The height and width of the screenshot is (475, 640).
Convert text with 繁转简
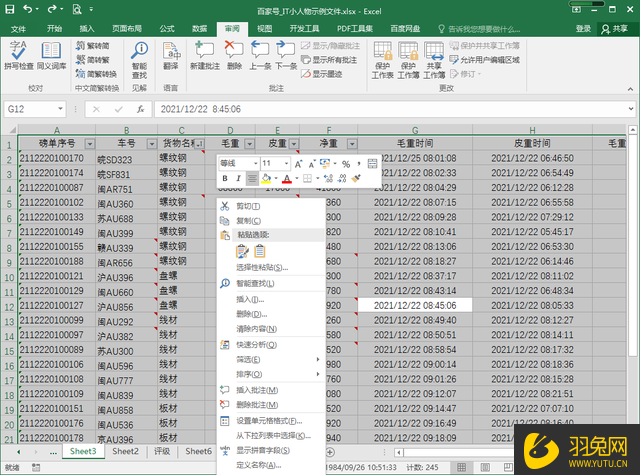[x=93, y=46]
